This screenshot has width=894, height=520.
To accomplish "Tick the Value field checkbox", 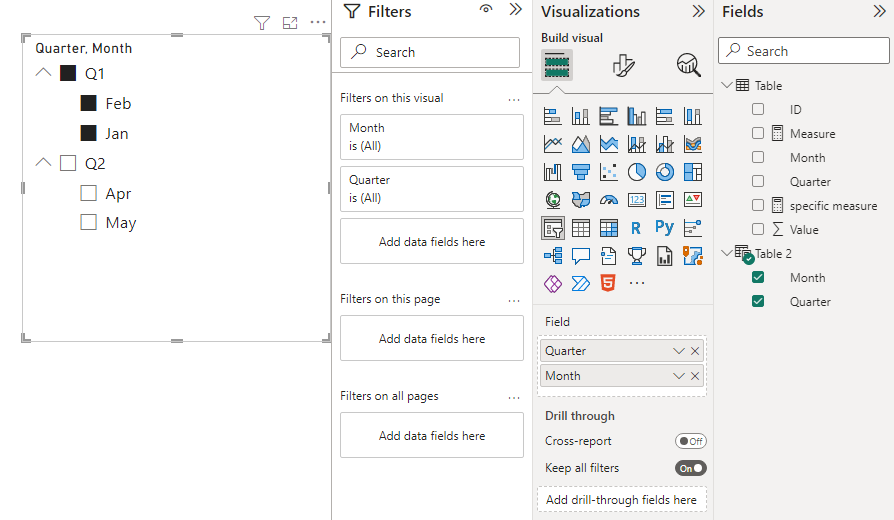I will (758, 229).
